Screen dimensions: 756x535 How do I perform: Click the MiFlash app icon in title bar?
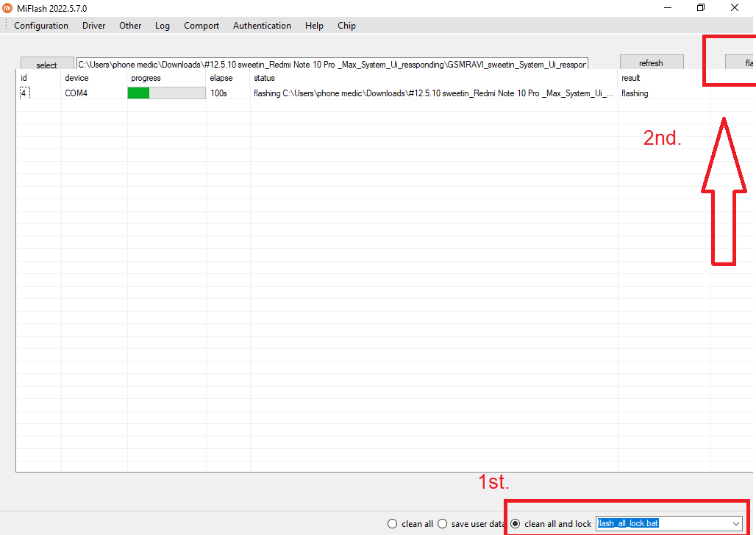tap(7, 7)
